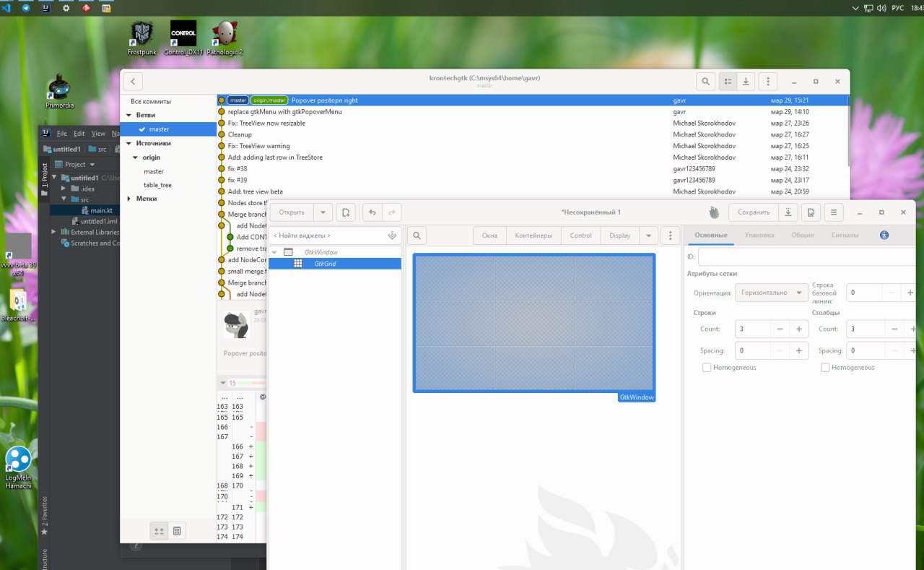Open Telegram from the taskbar

(26, 8)
